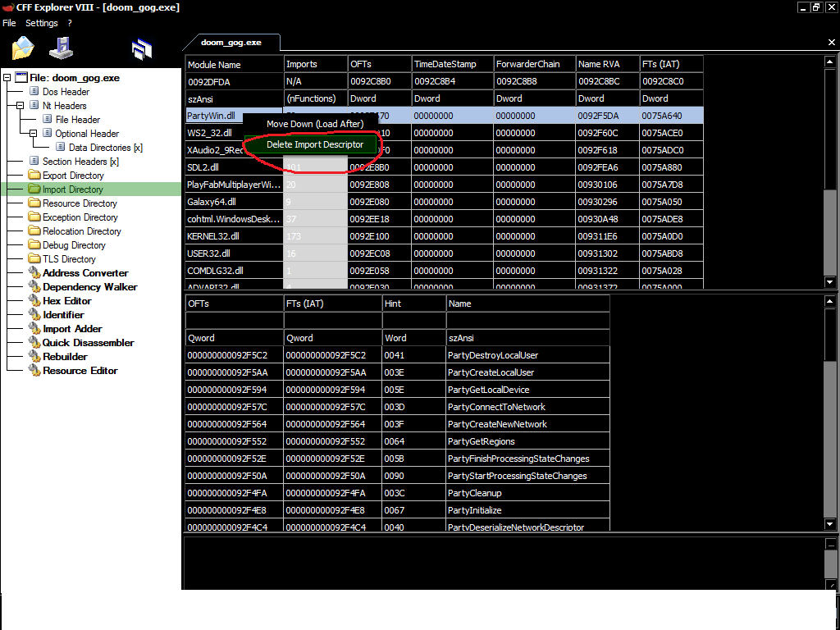Click the Imports column header
Viewport: 840px width, 630px height.
point(316,64)
